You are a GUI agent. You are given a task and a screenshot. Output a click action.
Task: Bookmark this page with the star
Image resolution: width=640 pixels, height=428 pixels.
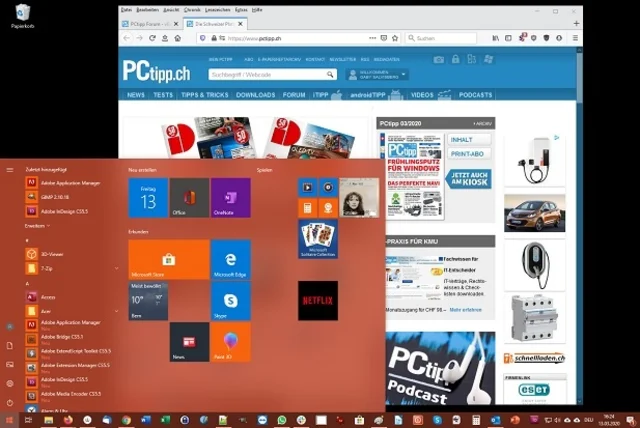395,38
